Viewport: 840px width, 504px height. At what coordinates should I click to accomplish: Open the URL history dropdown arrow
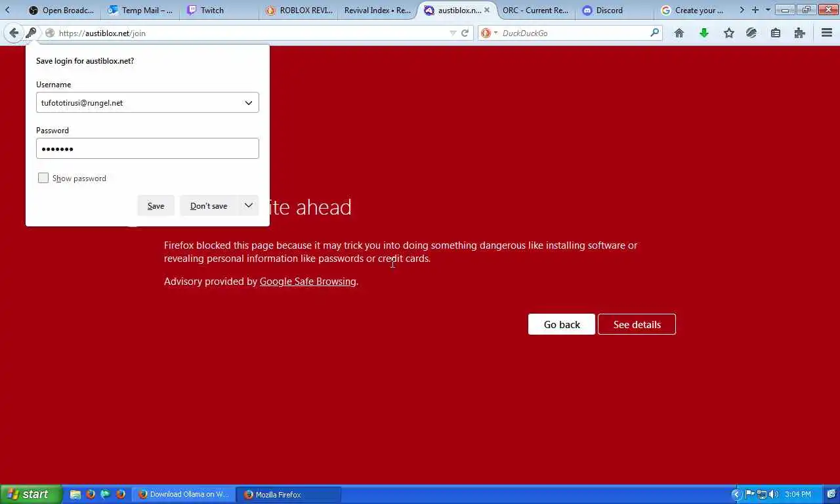pyautogui.click(x=453, y=33)
